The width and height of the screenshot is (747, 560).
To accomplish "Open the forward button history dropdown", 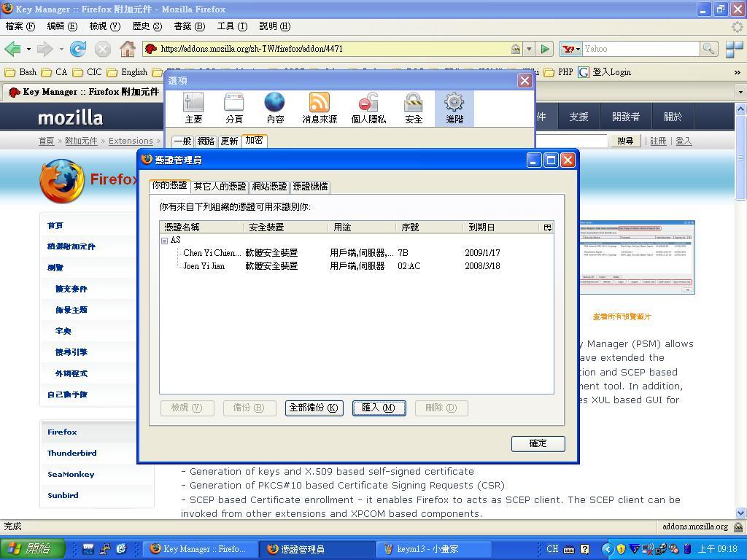I will pyautogui.click(x=61, y=49).
